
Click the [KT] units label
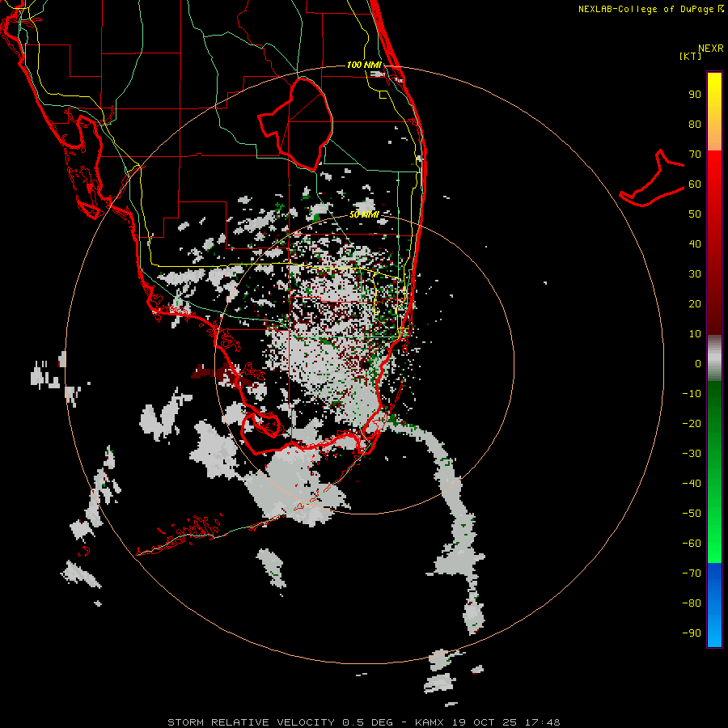coord(691,56)
